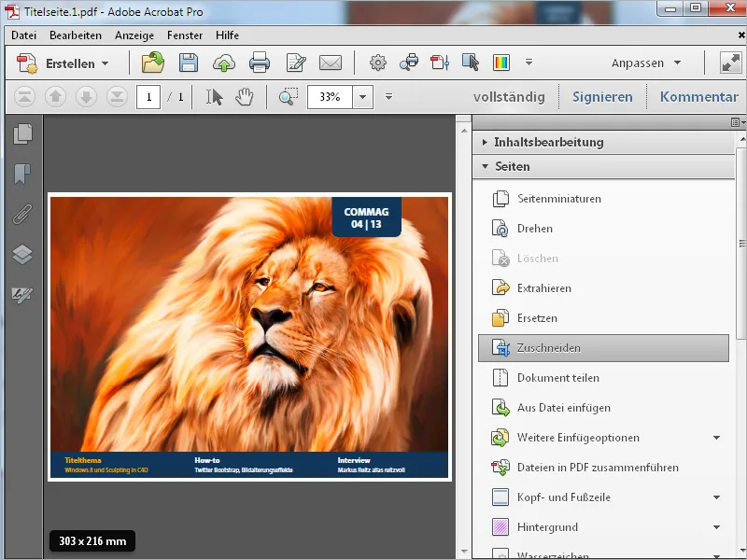Toggle full screen with the diagonal arrows icon
The height and width of the screenshot is (560, 747).
731,63
